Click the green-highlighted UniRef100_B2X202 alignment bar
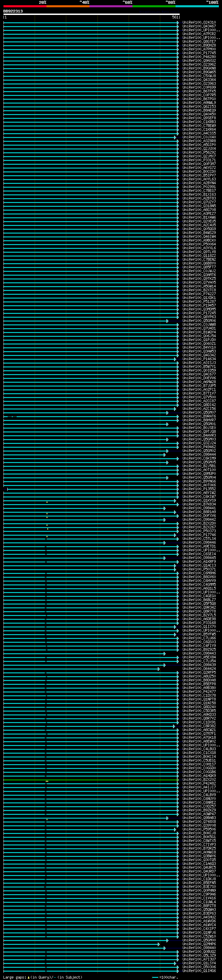 tap(91, 779)
